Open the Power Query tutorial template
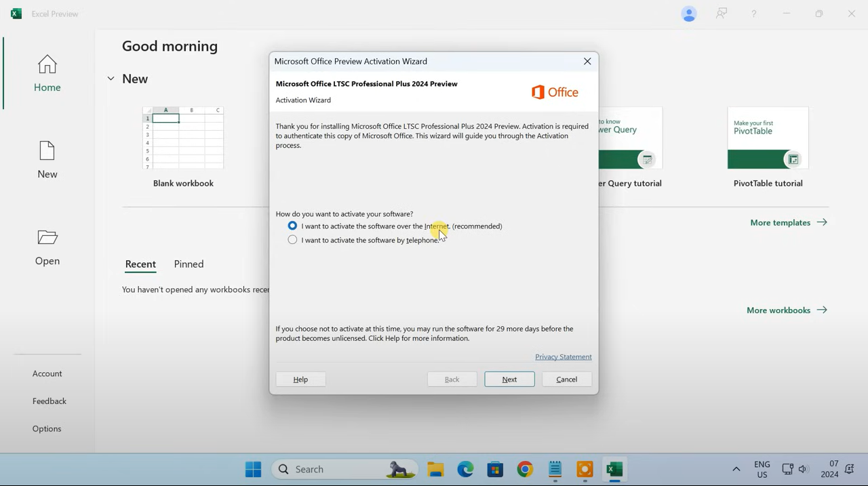 click(631, 148)
